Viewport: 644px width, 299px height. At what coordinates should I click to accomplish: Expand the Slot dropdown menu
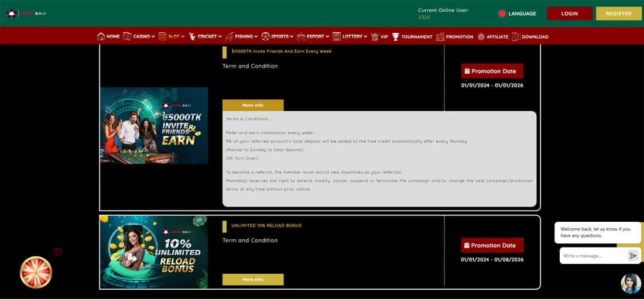[x=183, y=36]
